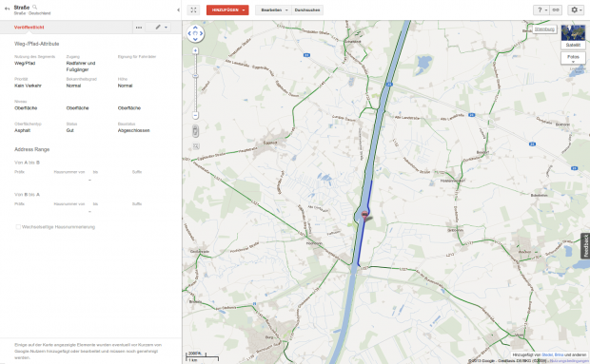Open the Fotos layer dropdown
The width and height of the screenshot is (590, 364).
573,59
